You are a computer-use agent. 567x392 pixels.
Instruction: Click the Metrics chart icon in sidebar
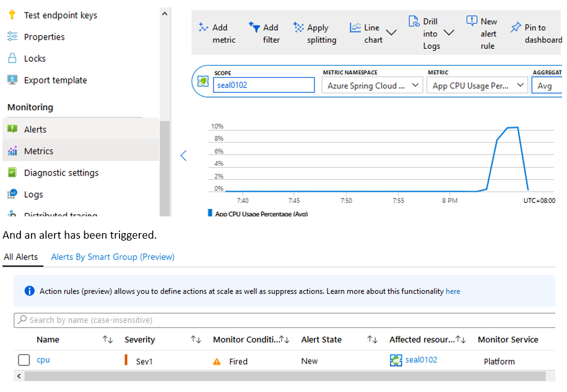point(12,151)
